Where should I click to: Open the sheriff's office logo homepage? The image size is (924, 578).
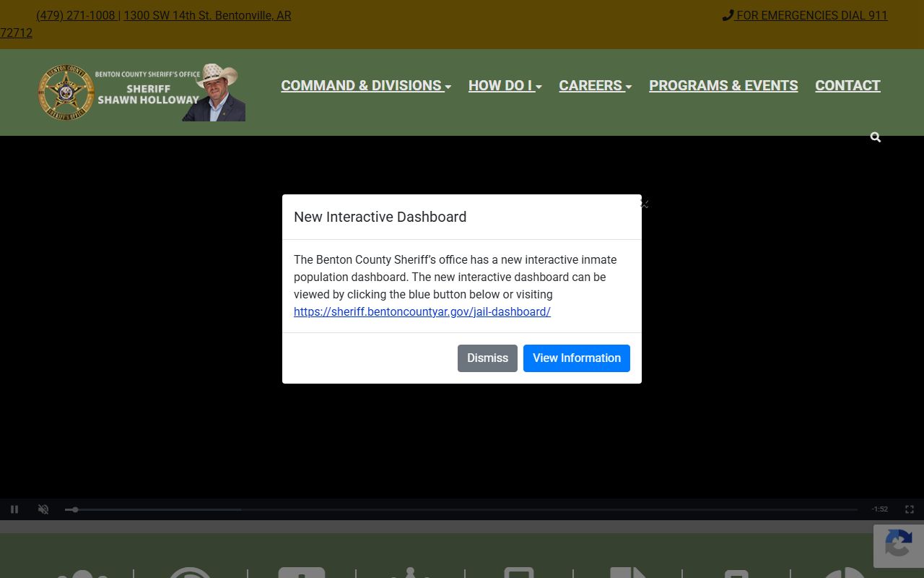(x=141, y=92)
